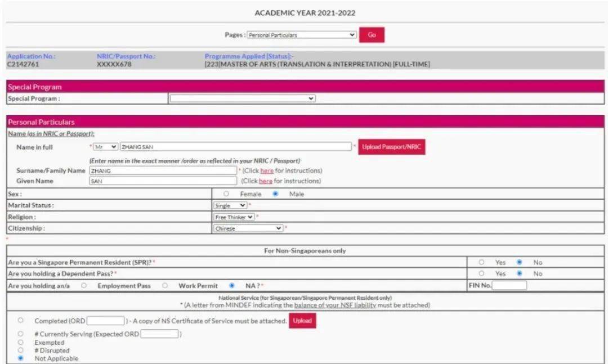Click the Surname/Family Name input field
The image size is (608, 364).
coord(163,170)
